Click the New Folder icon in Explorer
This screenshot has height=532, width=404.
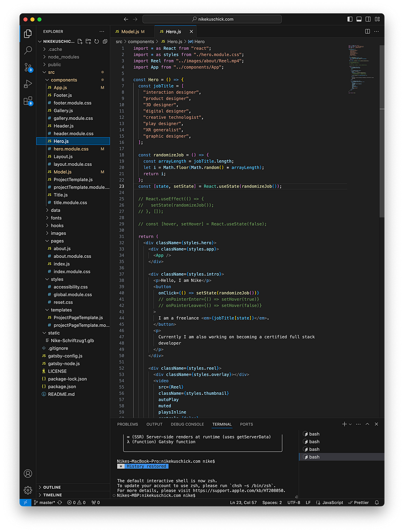88,41
